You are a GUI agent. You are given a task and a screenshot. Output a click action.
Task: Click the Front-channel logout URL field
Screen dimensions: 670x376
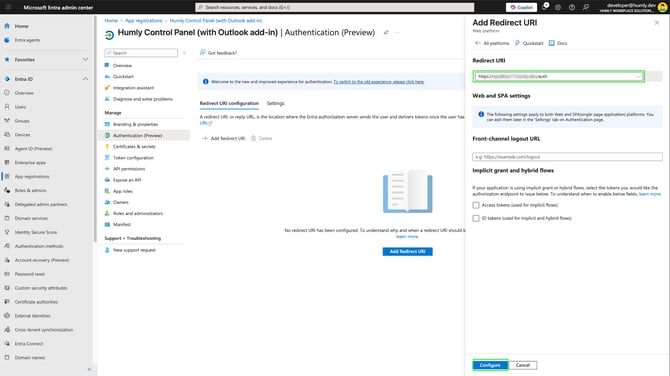[567, 157]
